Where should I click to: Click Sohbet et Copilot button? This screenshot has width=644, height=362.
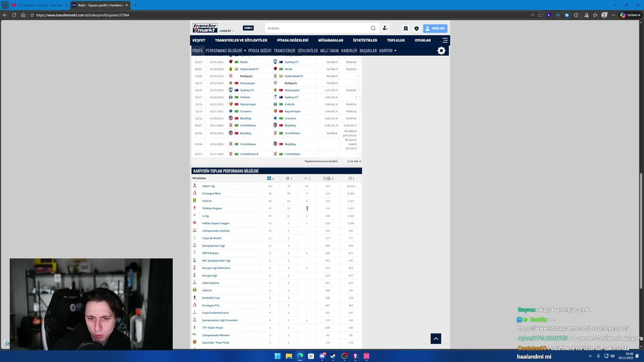(629, 15)
